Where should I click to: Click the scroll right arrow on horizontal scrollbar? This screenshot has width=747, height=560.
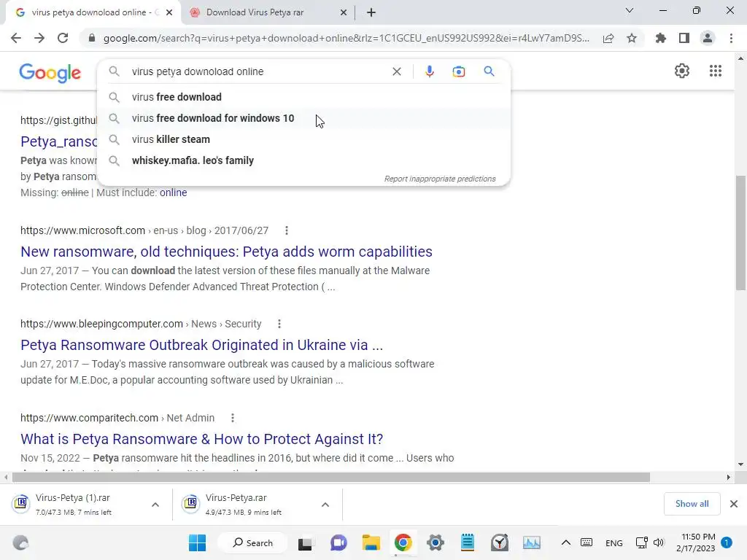coord(729,477)
